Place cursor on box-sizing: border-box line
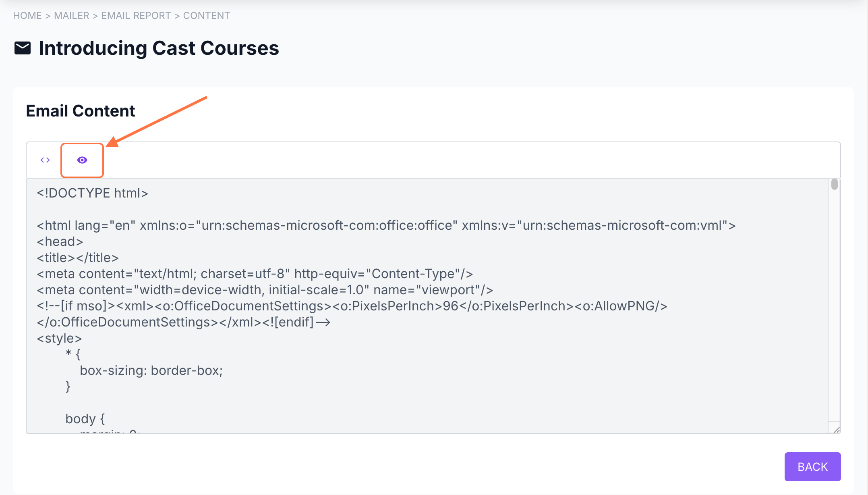 (x=151, y=370)
